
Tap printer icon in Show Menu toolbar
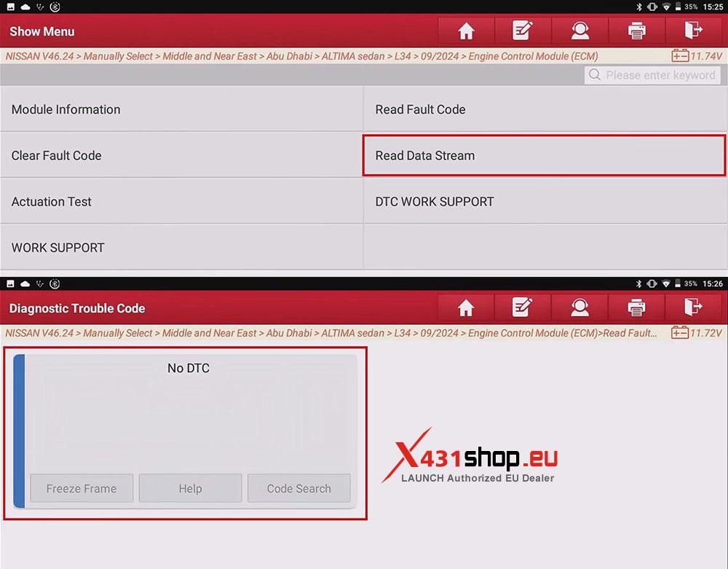pyautogui.click(x=636, y=31)
